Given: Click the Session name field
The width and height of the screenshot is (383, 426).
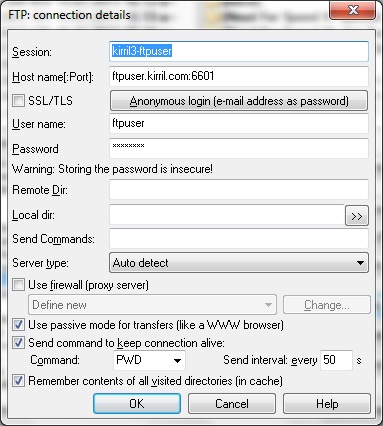Looking at the screenshot, I should point(239,51).
